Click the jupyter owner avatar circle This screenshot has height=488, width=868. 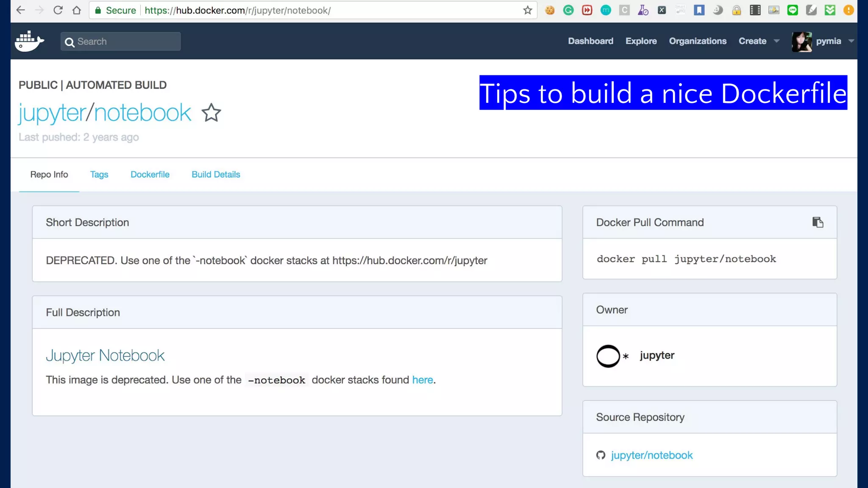pos(608,356)
